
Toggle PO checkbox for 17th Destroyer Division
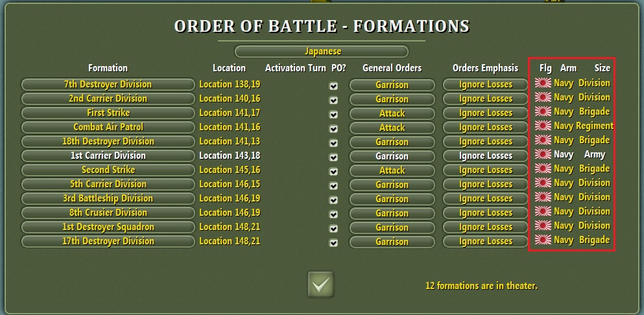[x=333, y=242]
